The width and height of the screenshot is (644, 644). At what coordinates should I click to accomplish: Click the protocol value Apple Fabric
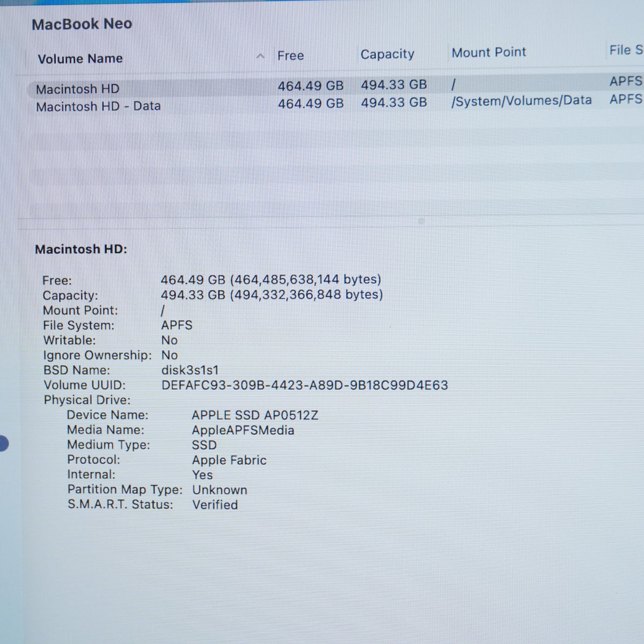pyautogui.click(x=229, y=460)
